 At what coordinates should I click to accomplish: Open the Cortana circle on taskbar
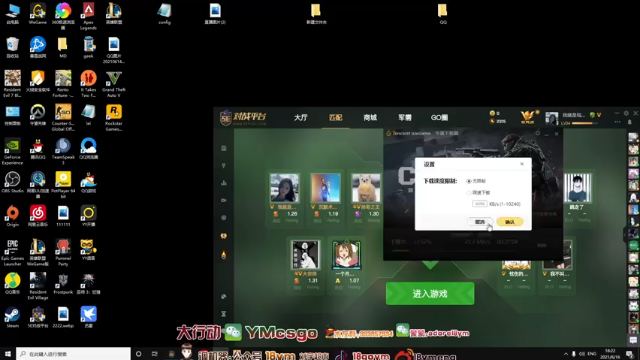[138, 354]
